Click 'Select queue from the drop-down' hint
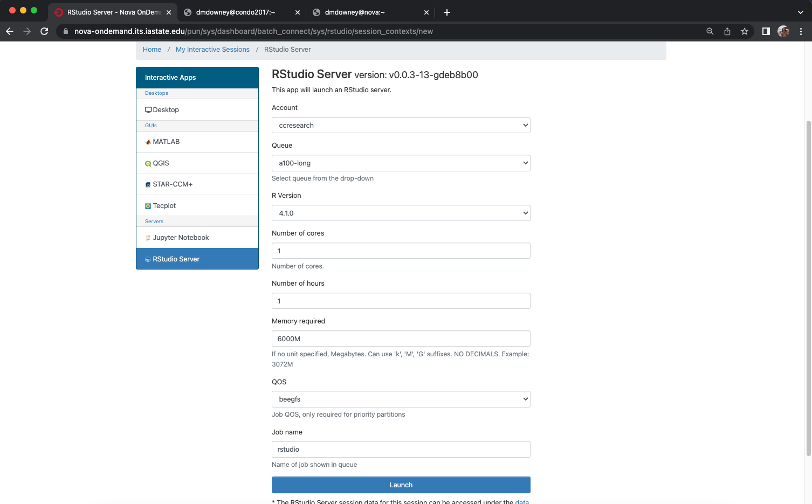This screenshot has width=812, height=504. tap(322, 178)
